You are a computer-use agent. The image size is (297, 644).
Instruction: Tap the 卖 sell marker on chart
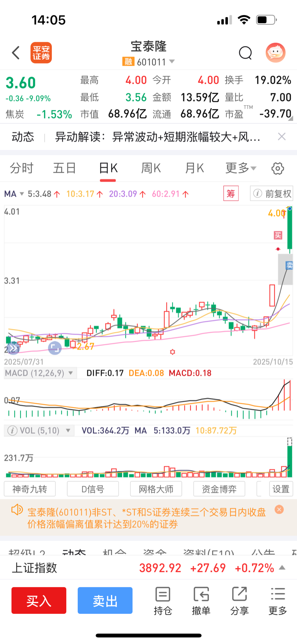tap(289, 265)
